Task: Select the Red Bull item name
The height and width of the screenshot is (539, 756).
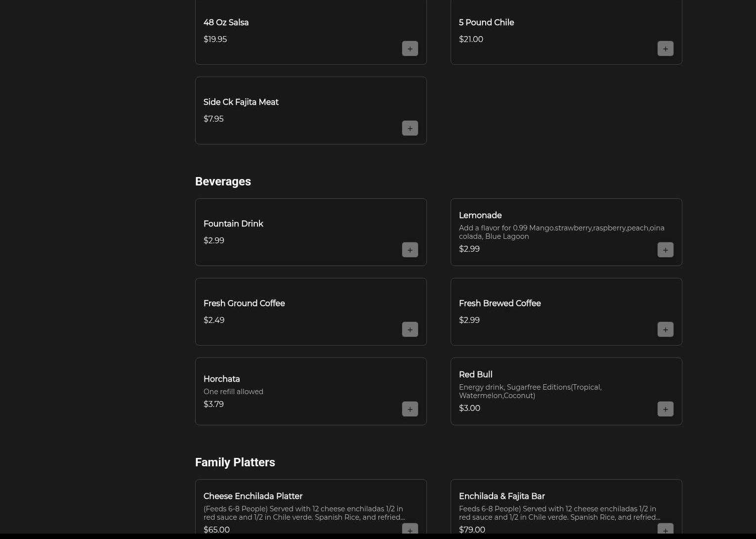Action: pyautogui.click(x=475, y=374)
